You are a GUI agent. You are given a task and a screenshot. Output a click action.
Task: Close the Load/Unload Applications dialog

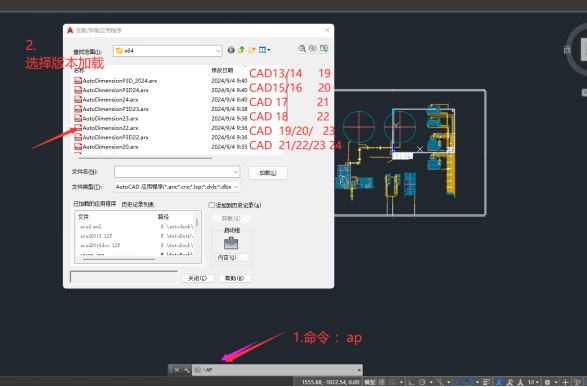tap(327, 30)
